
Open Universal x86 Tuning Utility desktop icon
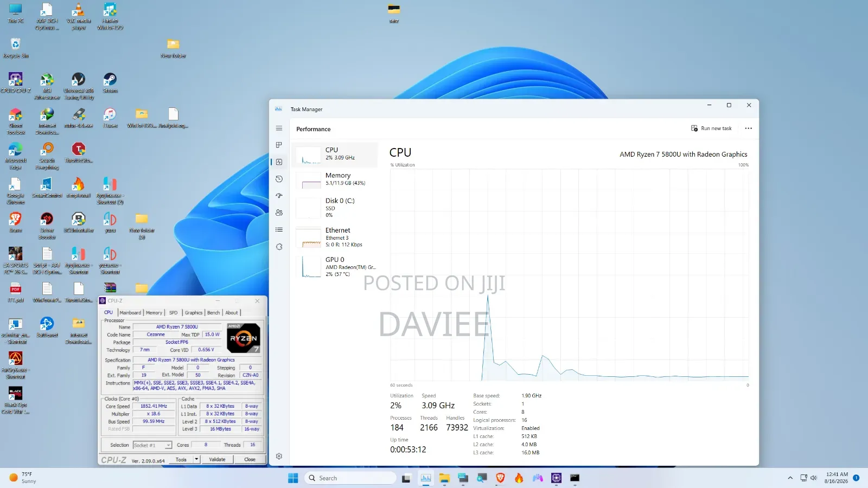pyautogui.click(x=79, y=86)
